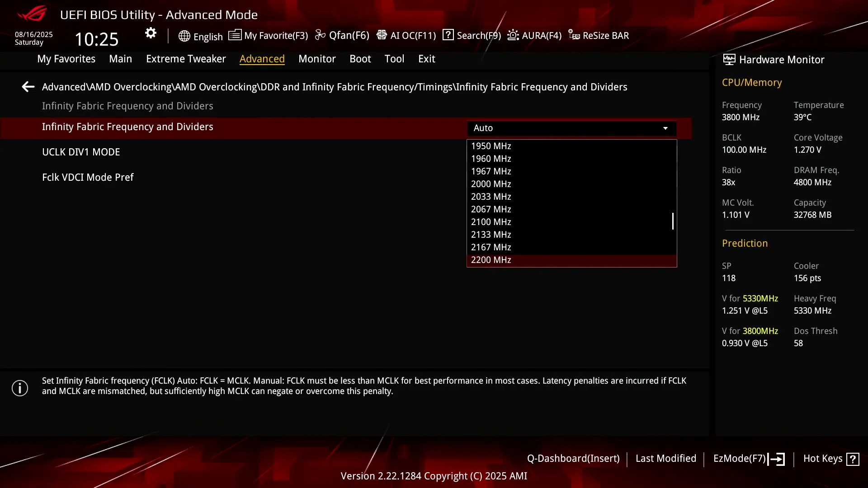Click the 10:25 clock display
Viewport: 868px width, 488px height.
97,39
